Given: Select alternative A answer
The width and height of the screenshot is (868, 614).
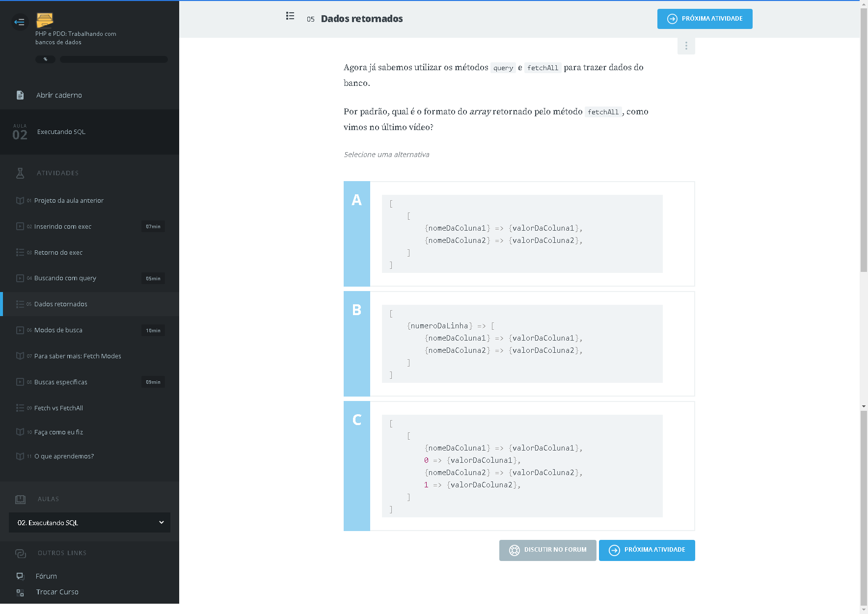Looking at the screenshot, I should coord(357,234).
